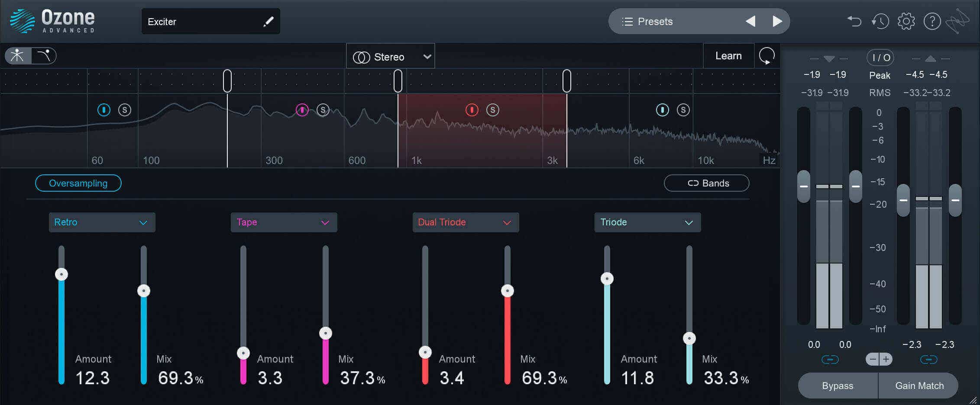Click the minus of the gain stepper

pos(873,359)
